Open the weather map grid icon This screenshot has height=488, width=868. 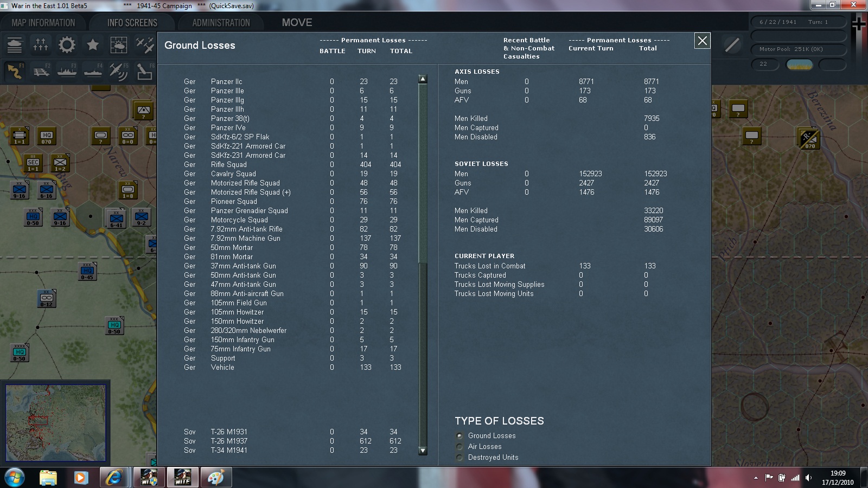tap(119, 44)
